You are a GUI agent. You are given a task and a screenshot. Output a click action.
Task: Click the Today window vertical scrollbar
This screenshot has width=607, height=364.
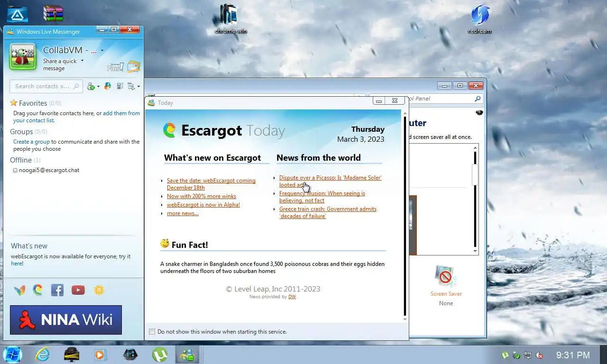[x=405, y=216]
